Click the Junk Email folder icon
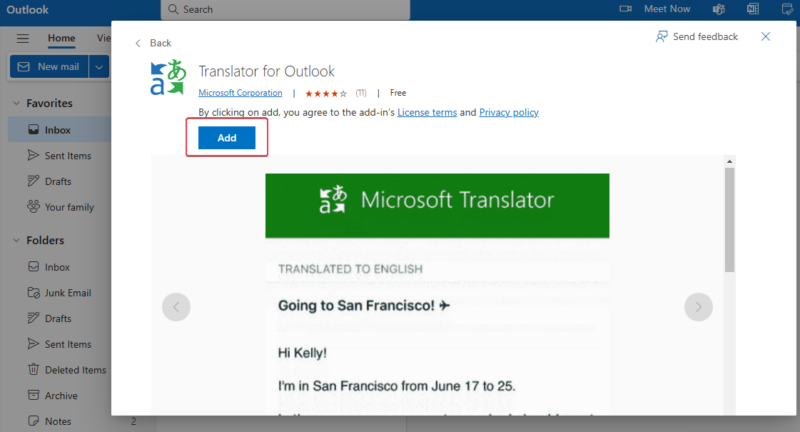 [33, 292]
